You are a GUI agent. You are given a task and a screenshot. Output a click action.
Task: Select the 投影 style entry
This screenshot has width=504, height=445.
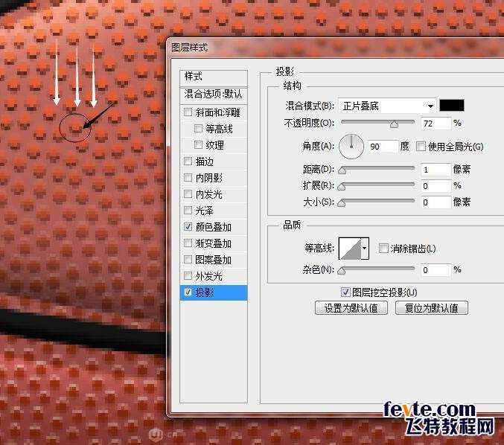coord(214,292)
